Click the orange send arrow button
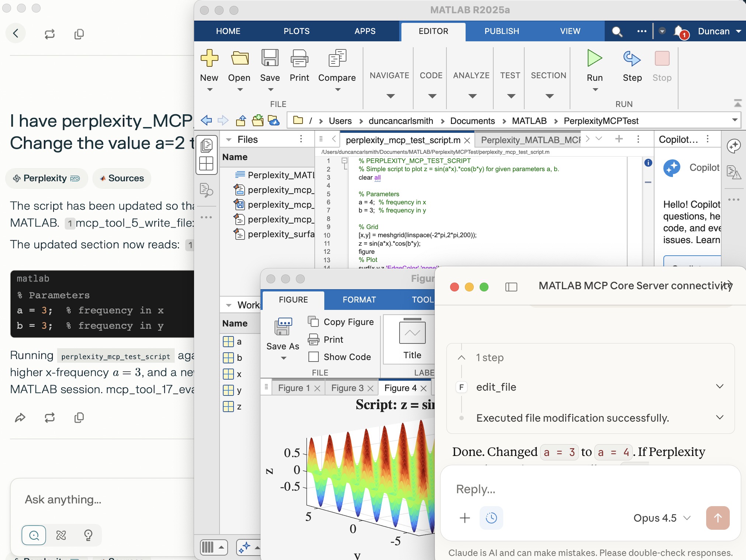 coord(717,518)
